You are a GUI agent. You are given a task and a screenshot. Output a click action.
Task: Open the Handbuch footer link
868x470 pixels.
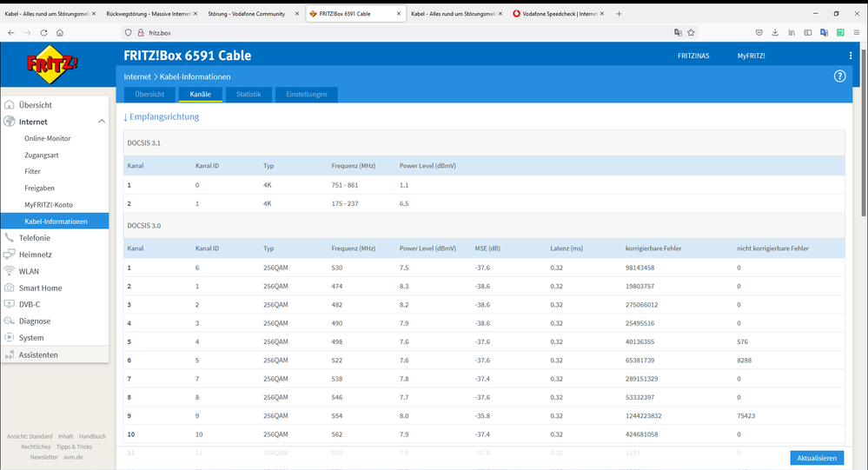click(x=92, y=436)
